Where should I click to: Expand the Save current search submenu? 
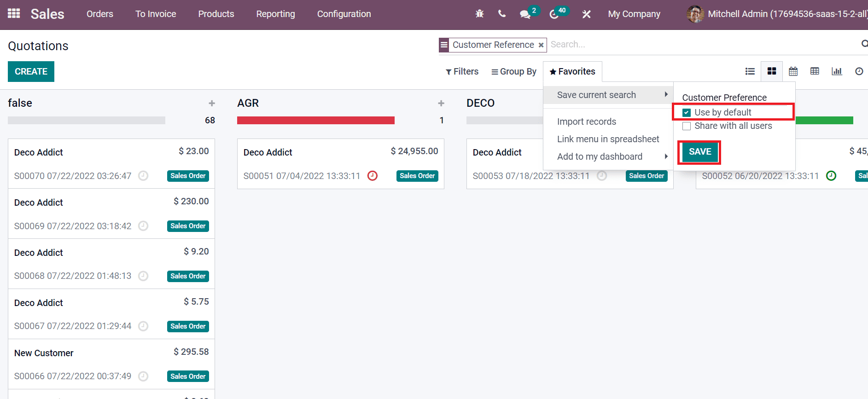click(608, 95)
